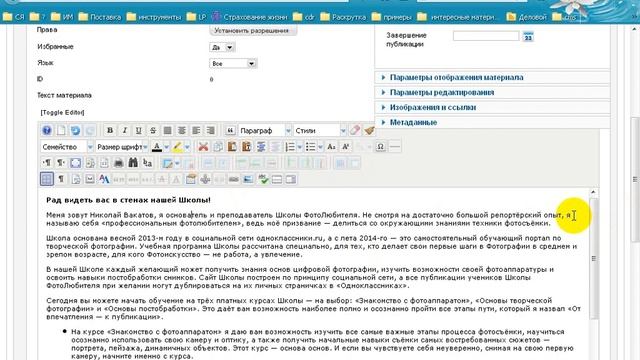Insert a numbered list

290,147
